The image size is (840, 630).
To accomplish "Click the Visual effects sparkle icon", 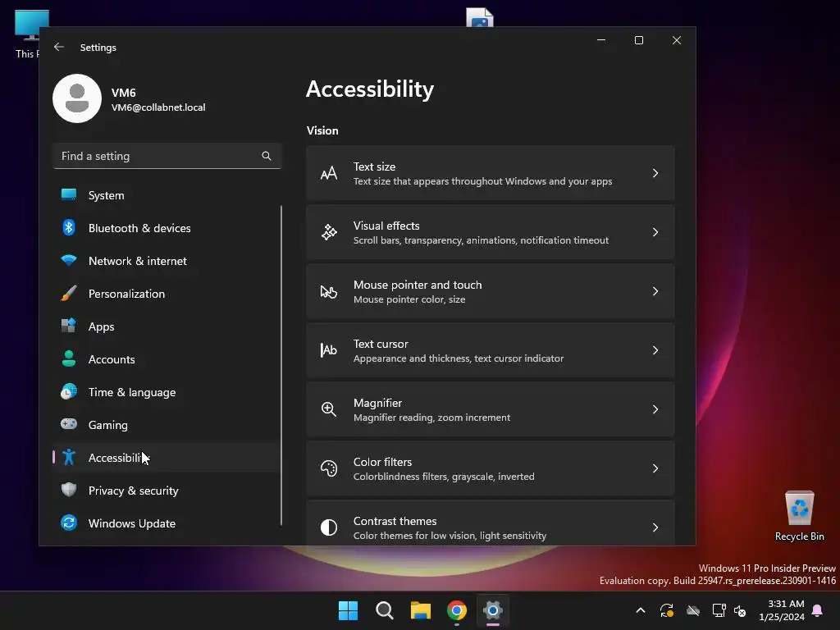I will [329, 232].
